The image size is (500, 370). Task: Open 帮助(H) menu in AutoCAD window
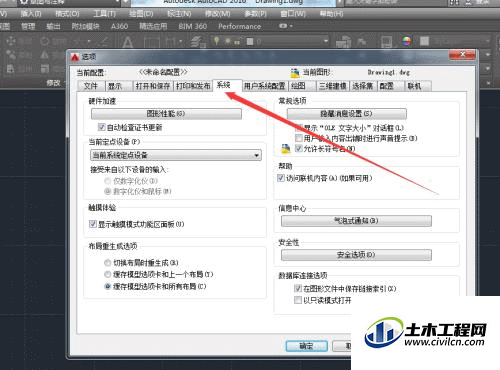(331, 14)
